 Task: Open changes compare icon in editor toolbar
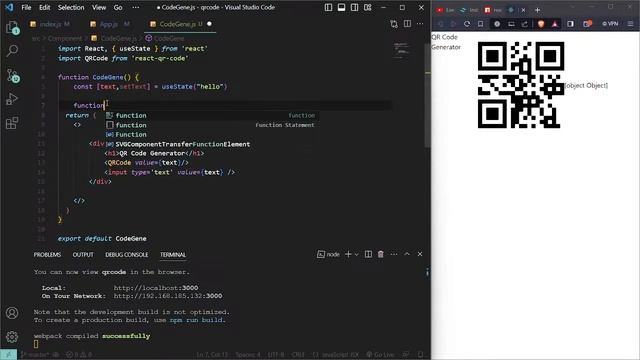pyautogui.click(x=394, y=24)
